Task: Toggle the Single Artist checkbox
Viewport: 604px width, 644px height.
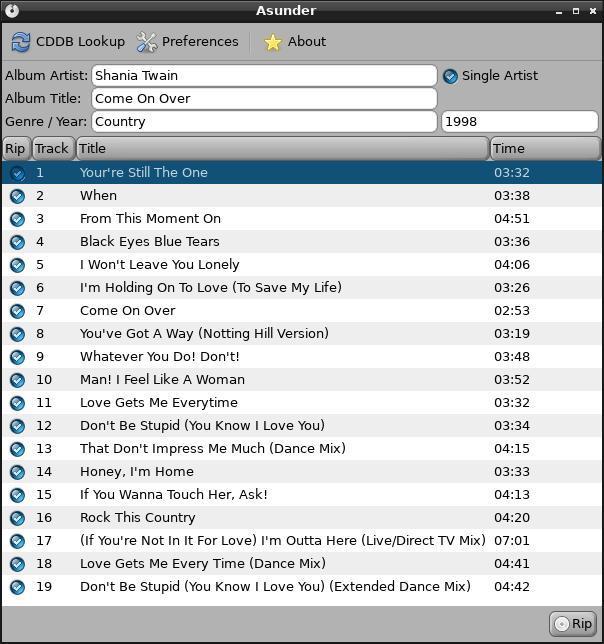Action: tap(450, 76)
